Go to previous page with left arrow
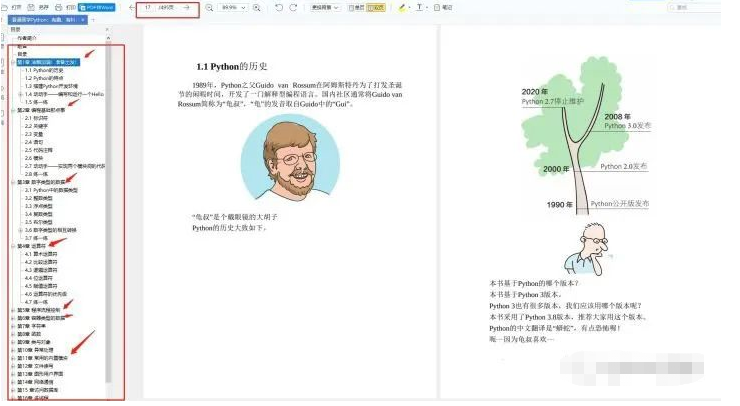 (x=132, y=8)
